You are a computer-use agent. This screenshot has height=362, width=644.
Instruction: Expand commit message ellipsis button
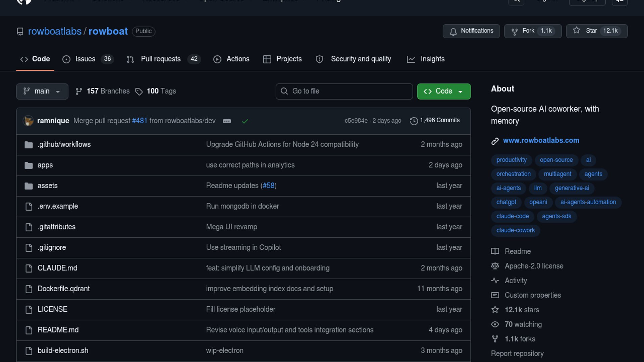(227, 121)
